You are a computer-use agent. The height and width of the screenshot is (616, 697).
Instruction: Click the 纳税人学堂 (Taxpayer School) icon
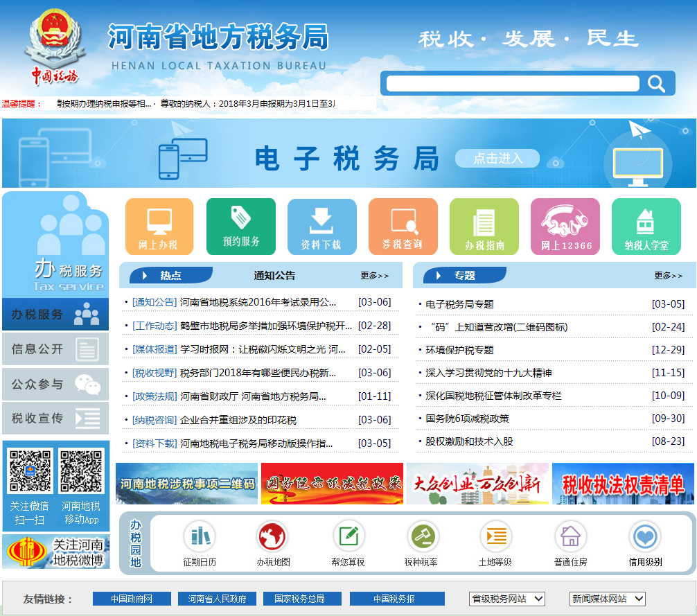point(646,227)
